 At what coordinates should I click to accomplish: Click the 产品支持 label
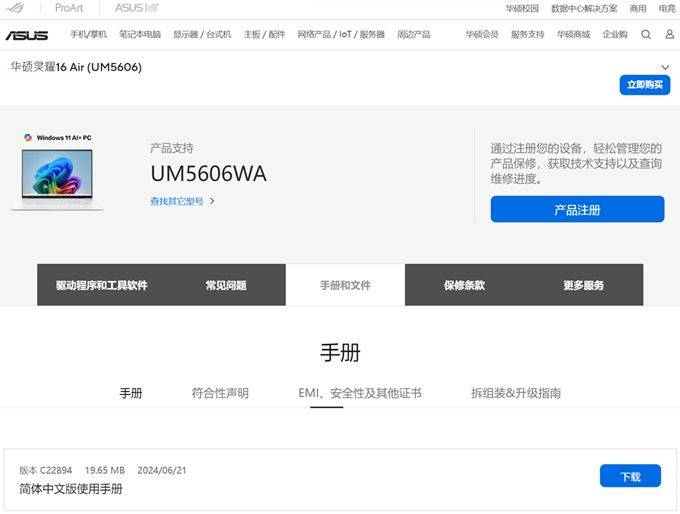pyautogui.click(x=172, y=148)
